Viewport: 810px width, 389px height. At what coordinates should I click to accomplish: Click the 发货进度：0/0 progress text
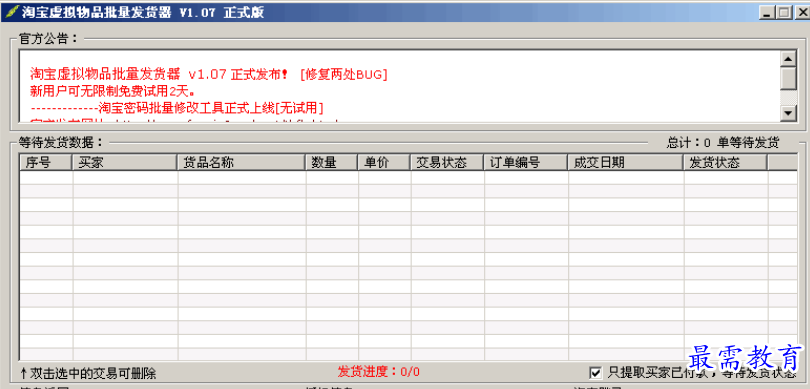tap(379, 371)
